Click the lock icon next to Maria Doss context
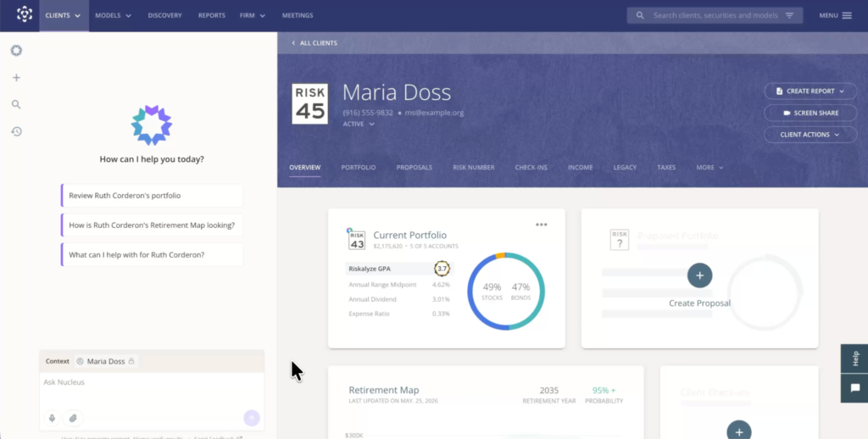Screen dimensions: 868x439 (131, 361)
